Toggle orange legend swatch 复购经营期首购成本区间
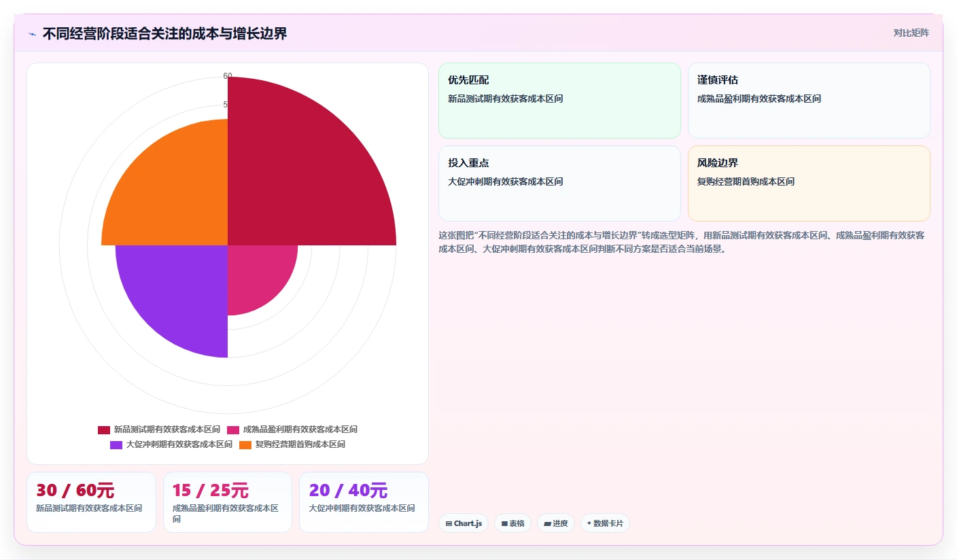Viewport: 957px width, 560px height. pos(245,444)
